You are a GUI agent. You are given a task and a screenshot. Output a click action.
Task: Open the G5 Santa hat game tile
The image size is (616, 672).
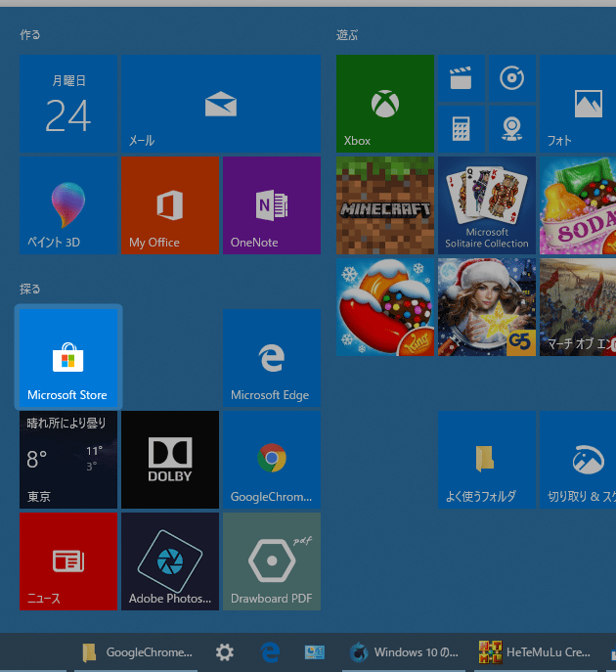point(487,307)
